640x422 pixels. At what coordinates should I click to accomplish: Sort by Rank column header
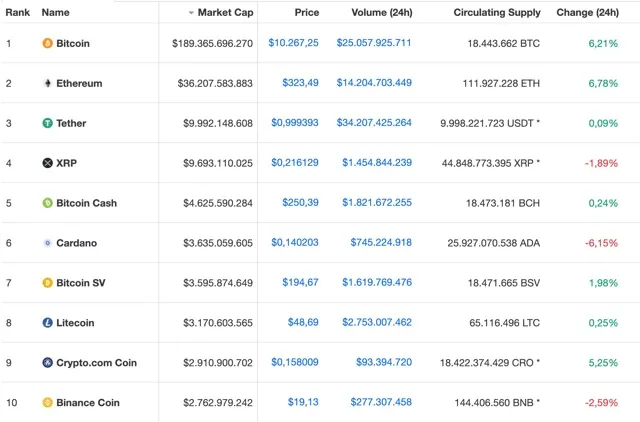pyautogui.click(x=18, y=12)
